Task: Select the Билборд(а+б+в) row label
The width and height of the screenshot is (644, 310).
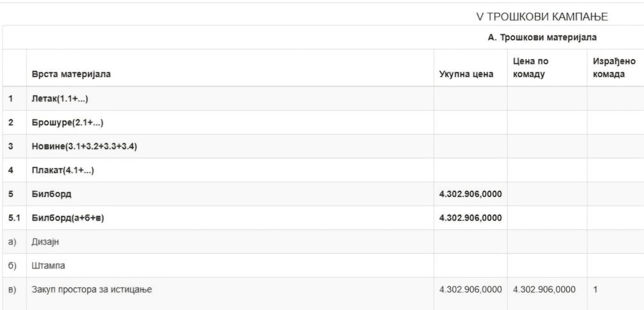Action: point(68,218)
